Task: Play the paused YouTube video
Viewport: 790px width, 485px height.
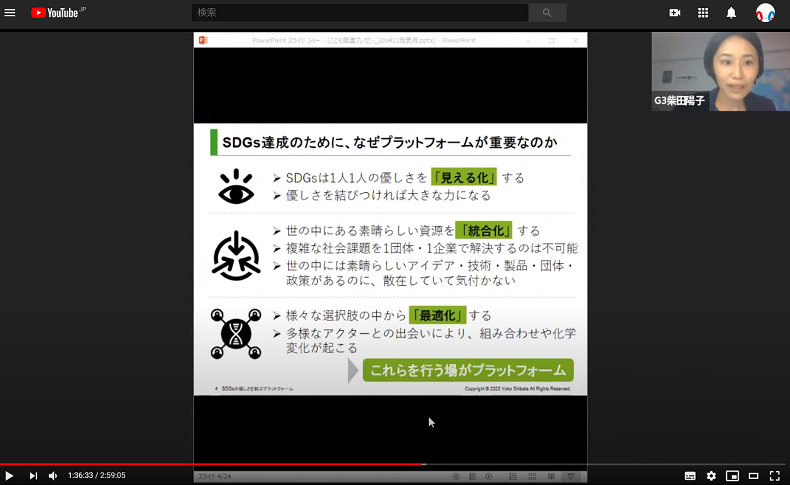Action: click(10, 475)
